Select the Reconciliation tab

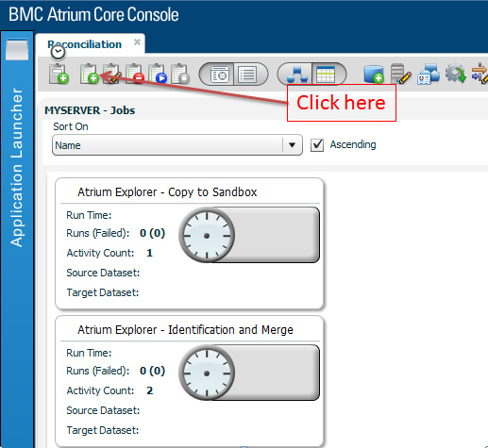(84, 44)
